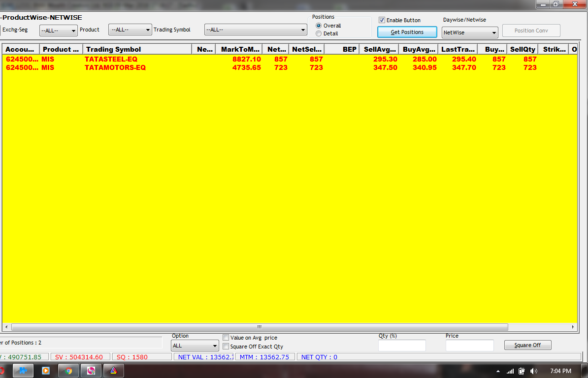This screenshot has width=588, height=378.
Task: Check Square Off Exact Qty option
Action: coord(226,346)
